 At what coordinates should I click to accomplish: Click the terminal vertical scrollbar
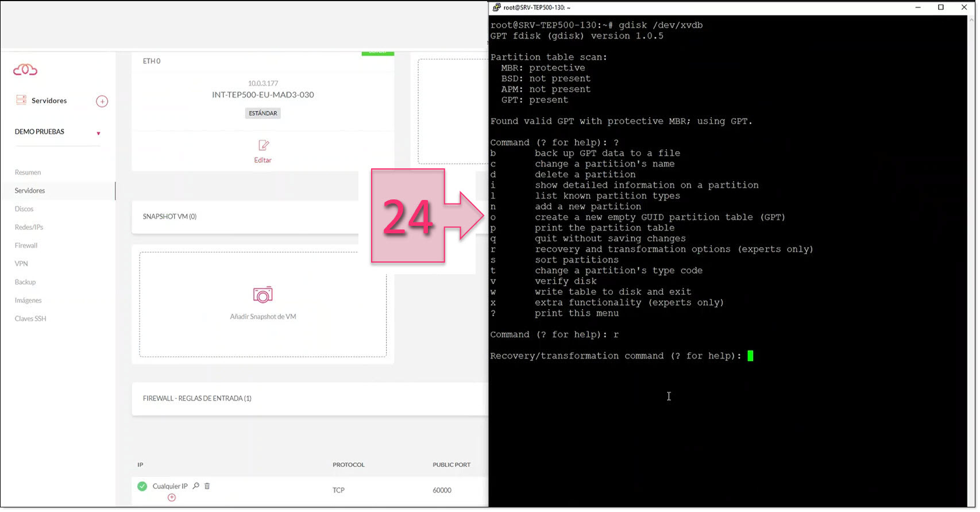tap(971, 230)
